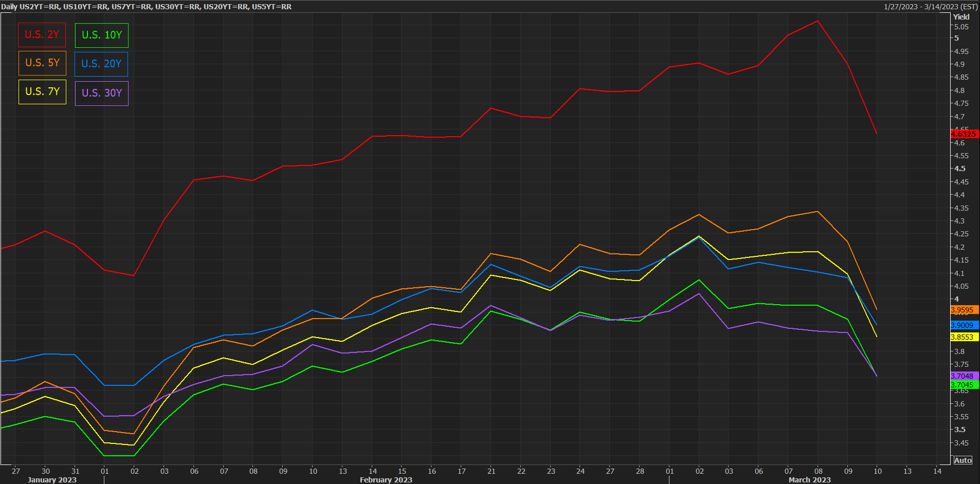The image size is (980, 484).
Task: Select the U.S. 5Y legend label
Action: 42,63
